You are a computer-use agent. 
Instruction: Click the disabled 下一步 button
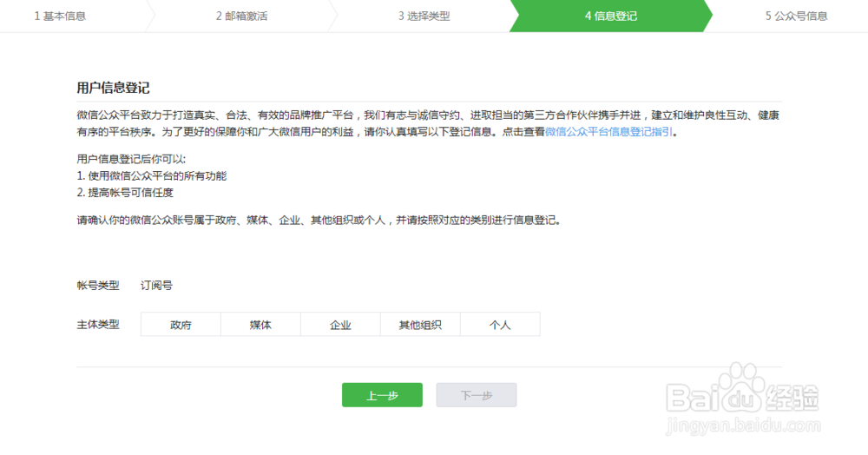pos(477,395)
